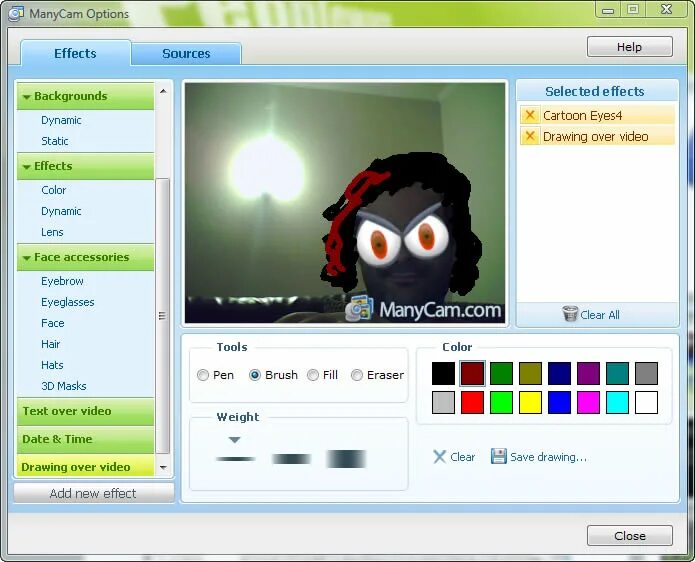
Task: Select the thickest brush weight stroke
Action: (346, 459)
